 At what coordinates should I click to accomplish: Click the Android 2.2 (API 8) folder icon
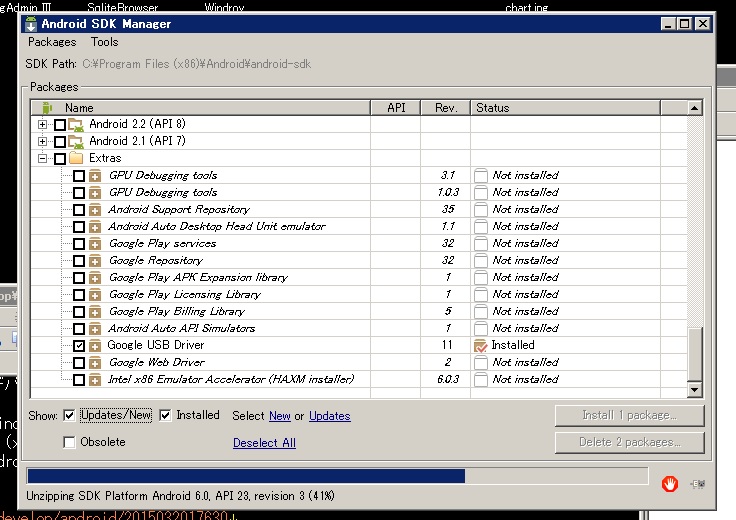click(76, 124)
